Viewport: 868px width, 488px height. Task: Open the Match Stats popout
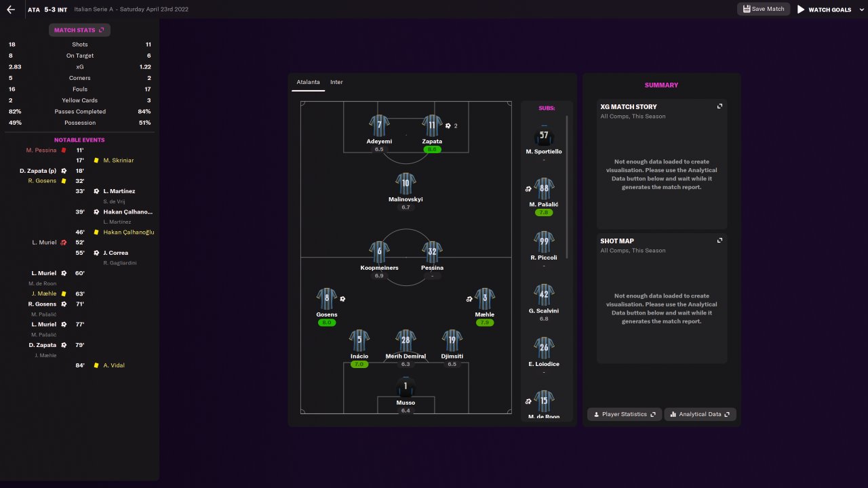pyautogui.click(x=79, y=30)
